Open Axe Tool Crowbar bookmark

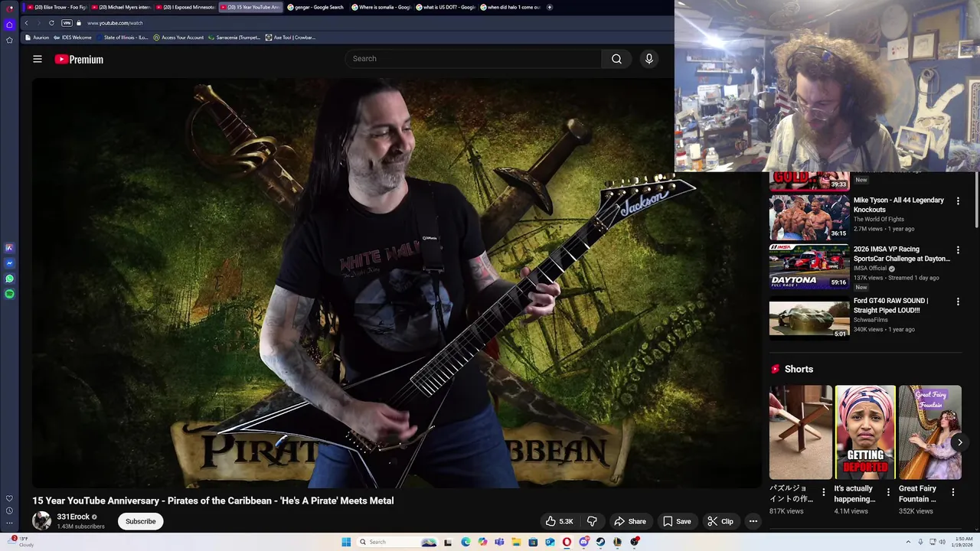click(290, 37)
